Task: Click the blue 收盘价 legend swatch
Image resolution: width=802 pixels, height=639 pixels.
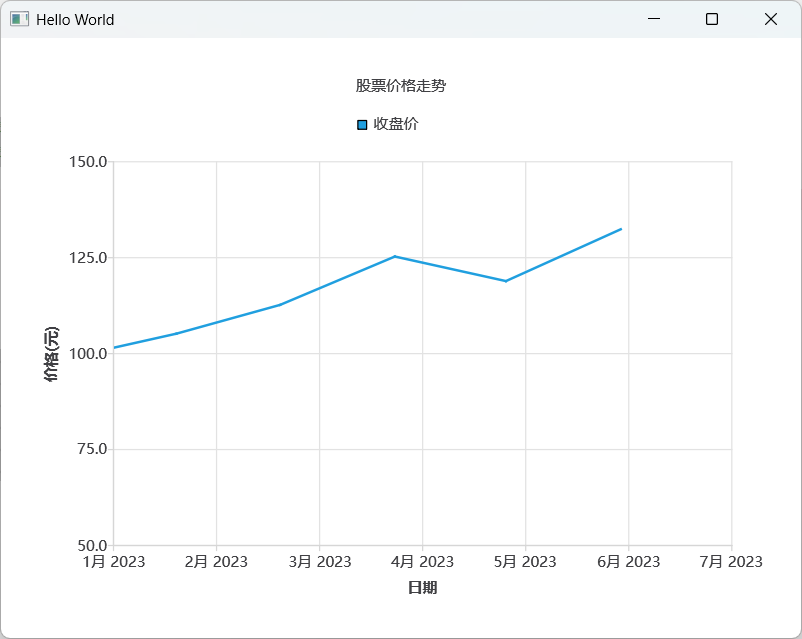Action: 362,125
